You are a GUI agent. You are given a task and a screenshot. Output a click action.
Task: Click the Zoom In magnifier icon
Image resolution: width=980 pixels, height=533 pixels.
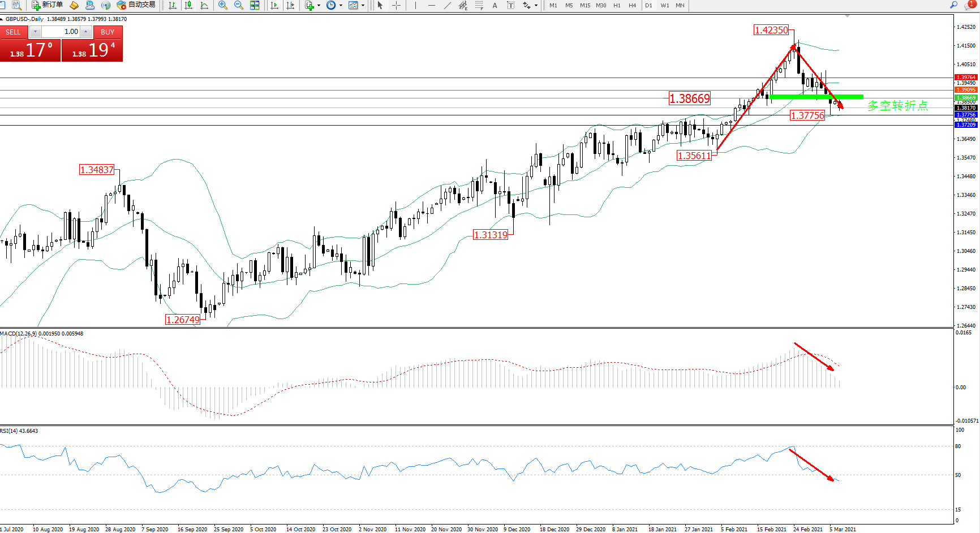point(223,5)
